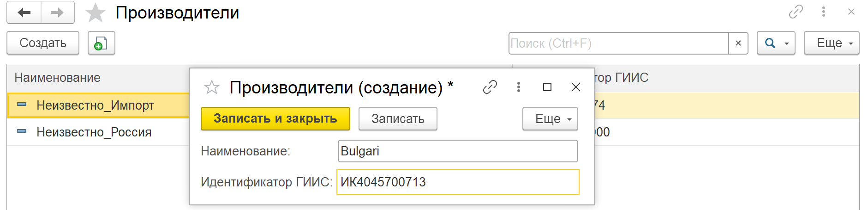Click the Идентификатор ГИИС input field
The height and width of the screenshot is (210, 868).
[x=458, y=182]
